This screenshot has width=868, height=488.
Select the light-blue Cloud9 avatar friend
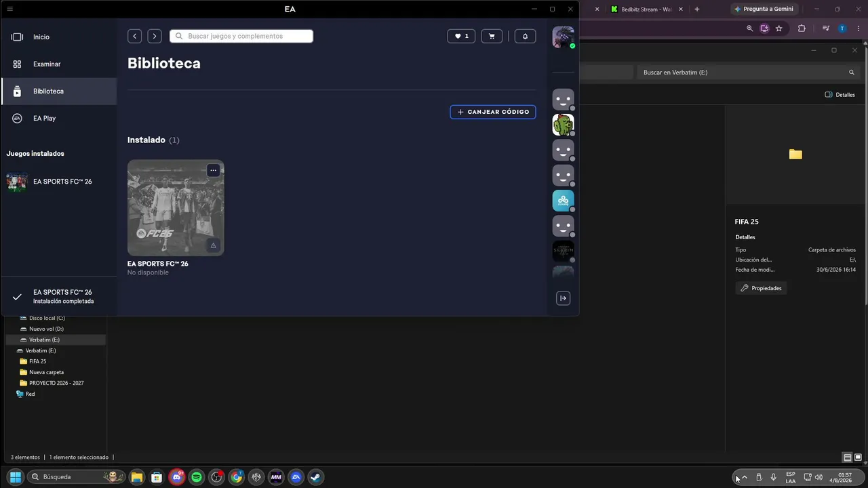pos(563,201)
